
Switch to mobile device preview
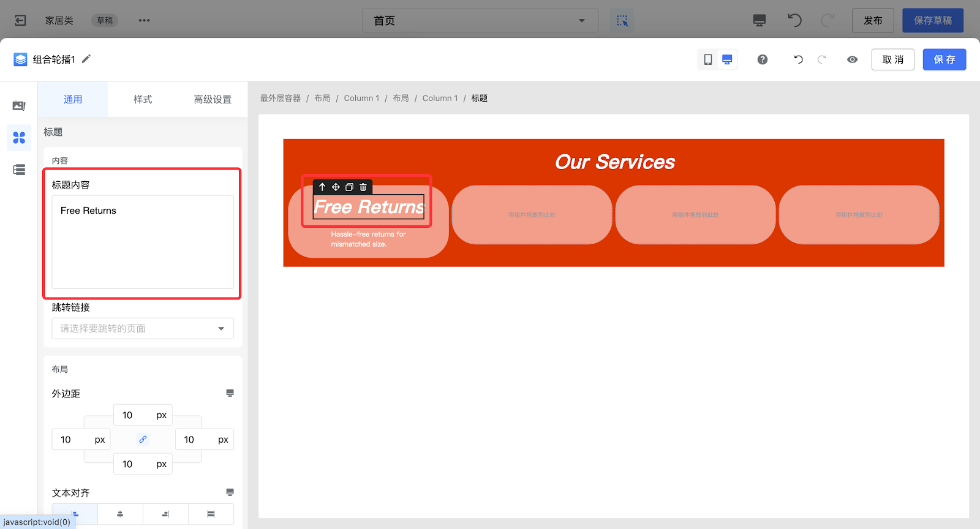[x=708, y=59]
